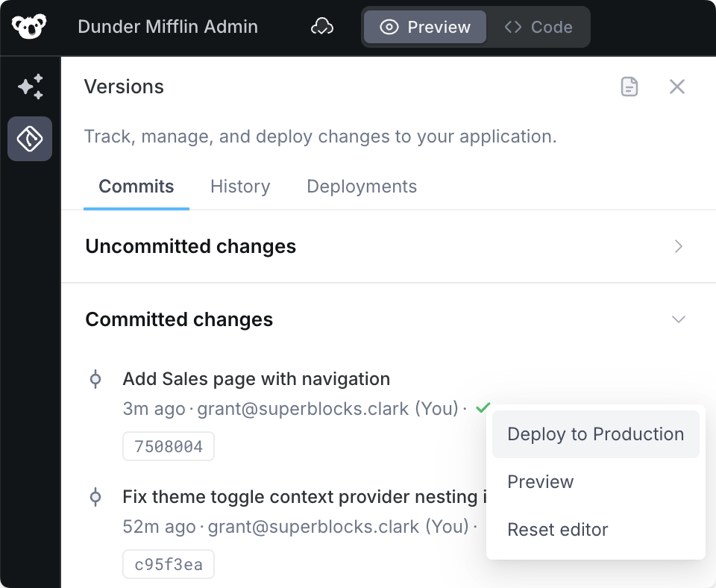Click the commit hash 7508004

pos(169,446)
